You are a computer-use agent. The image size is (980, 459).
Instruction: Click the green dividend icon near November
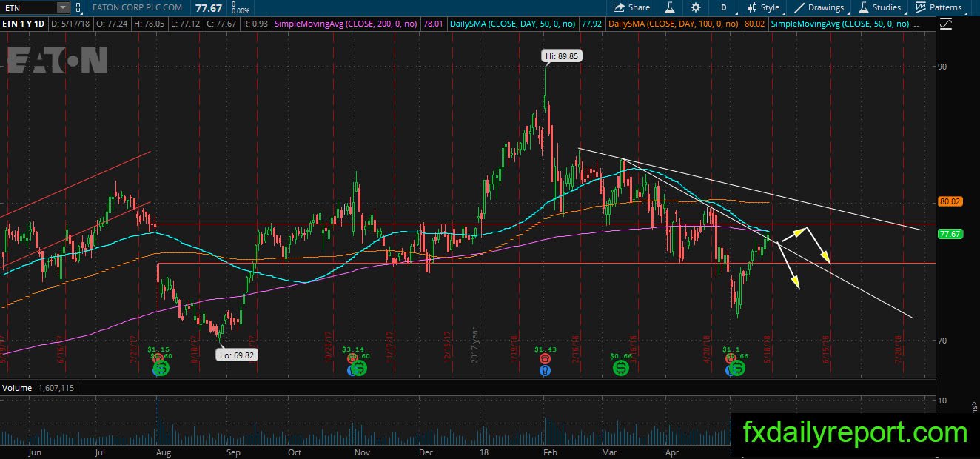(359, 367)
